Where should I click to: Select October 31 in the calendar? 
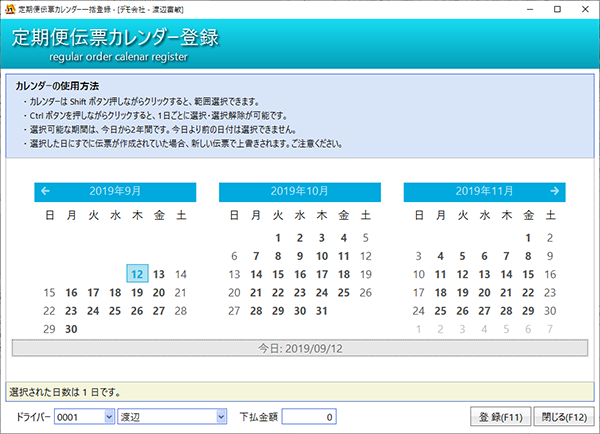click(321, 311)
